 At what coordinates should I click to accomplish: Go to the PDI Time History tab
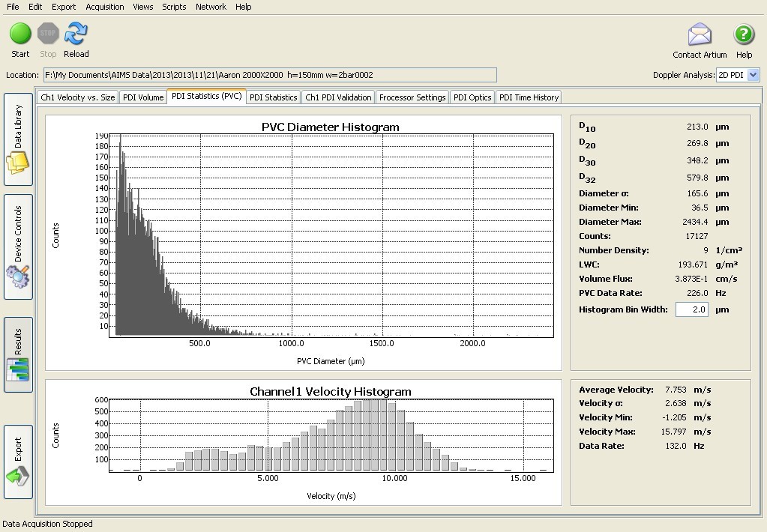(529, 97)
